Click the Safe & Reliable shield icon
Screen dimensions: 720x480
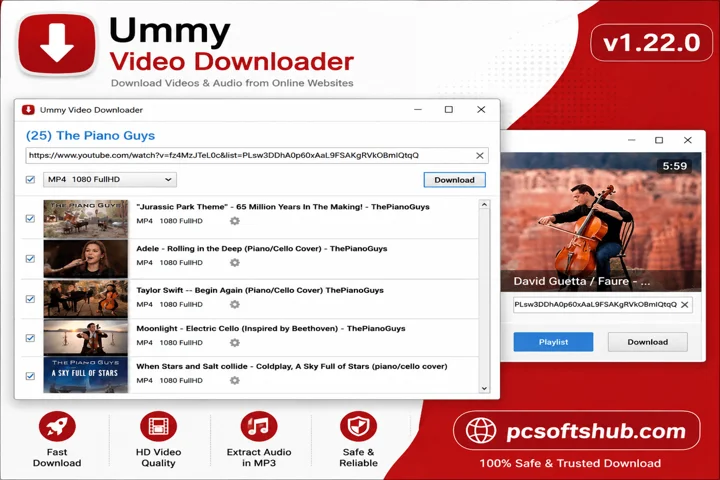click(x=358, y=426)
